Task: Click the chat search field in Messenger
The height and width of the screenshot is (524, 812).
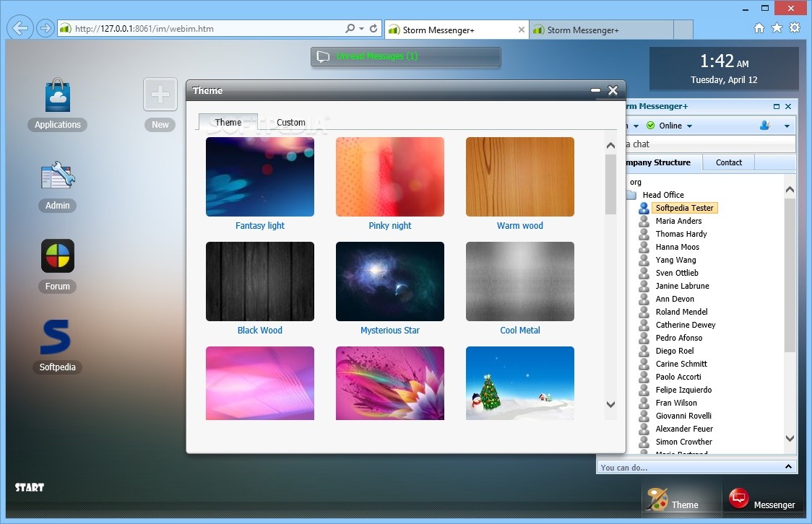Action: 710,144
